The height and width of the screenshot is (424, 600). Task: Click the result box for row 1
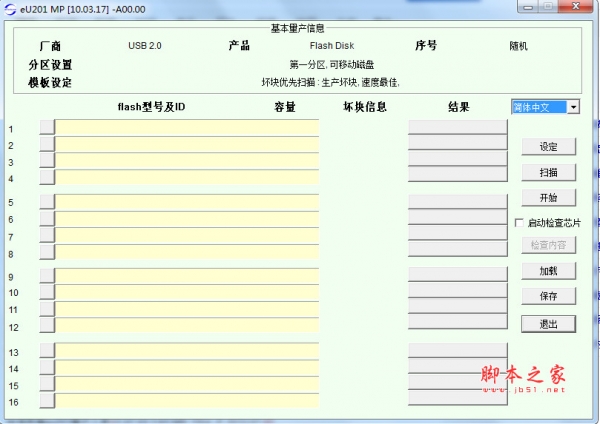click(x=458, y=127)
